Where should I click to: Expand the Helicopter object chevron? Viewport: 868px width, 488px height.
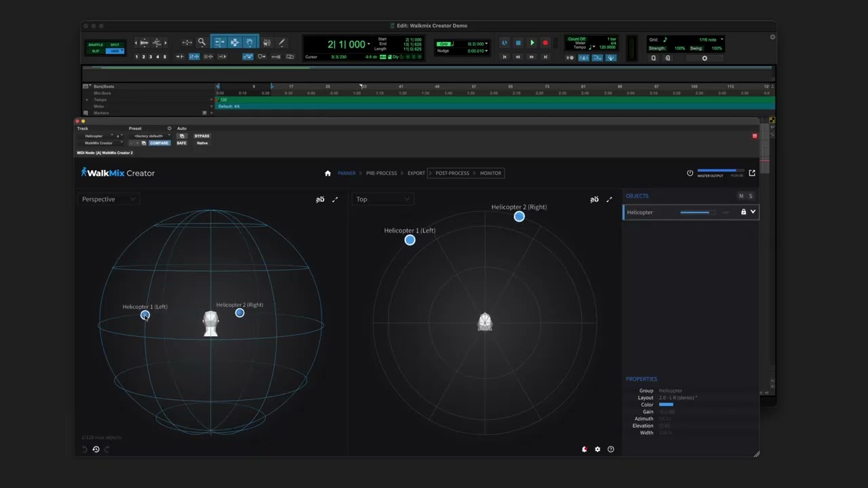753,212
